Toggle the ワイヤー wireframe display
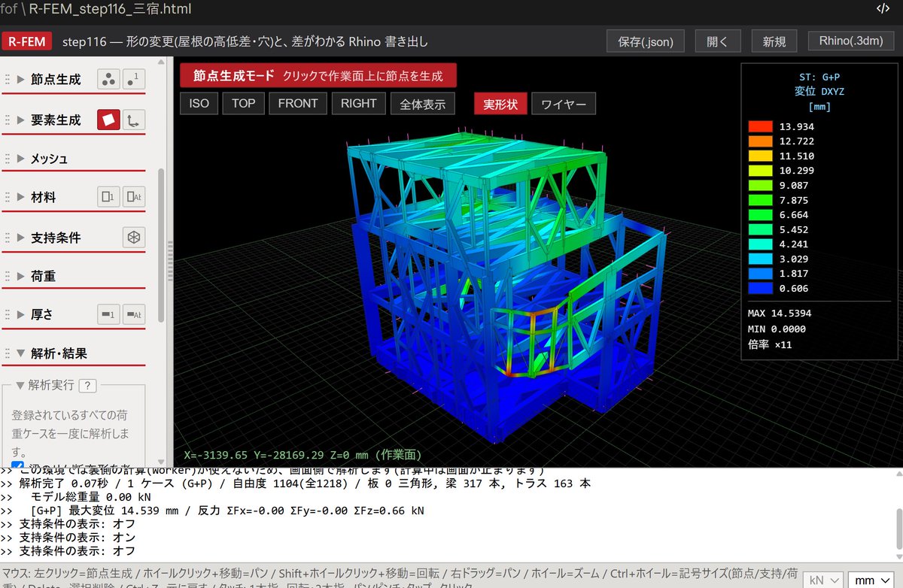The height and width of the screenshot is (588, 903). pos(564,104)
